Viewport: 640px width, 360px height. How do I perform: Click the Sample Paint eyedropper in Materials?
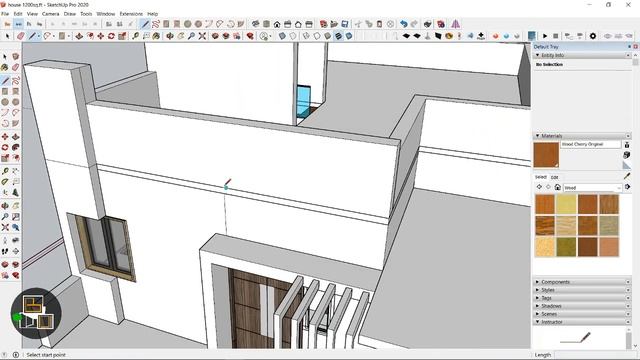pos(627,176)
